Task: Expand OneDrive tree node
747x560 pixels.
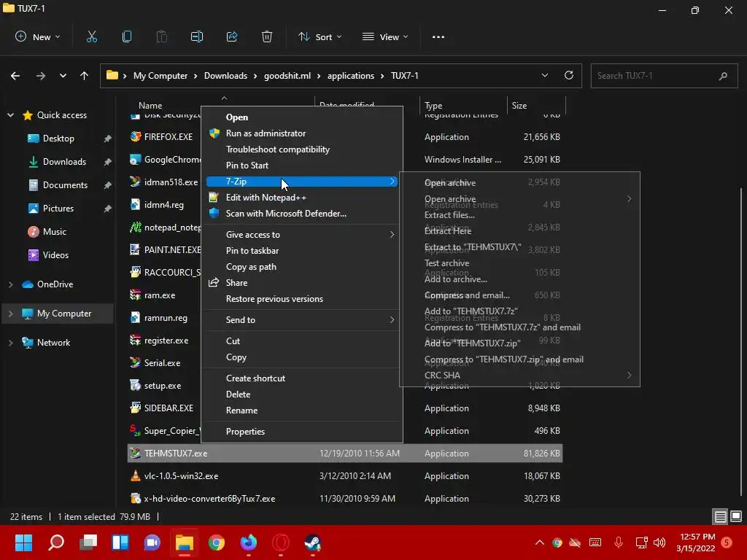Action: [10, 284]
